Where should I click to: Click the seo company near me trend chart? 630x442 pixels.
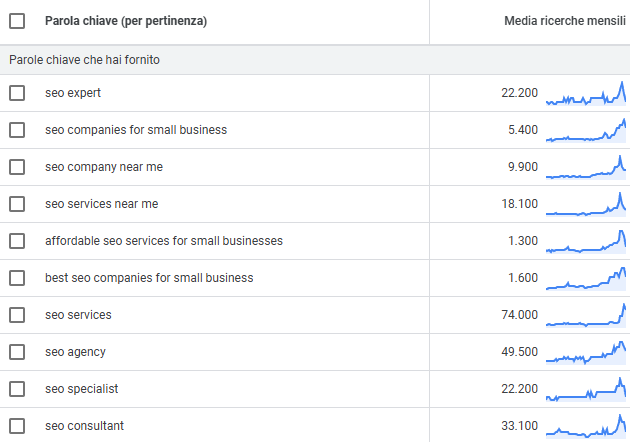[x=586, y=167]
